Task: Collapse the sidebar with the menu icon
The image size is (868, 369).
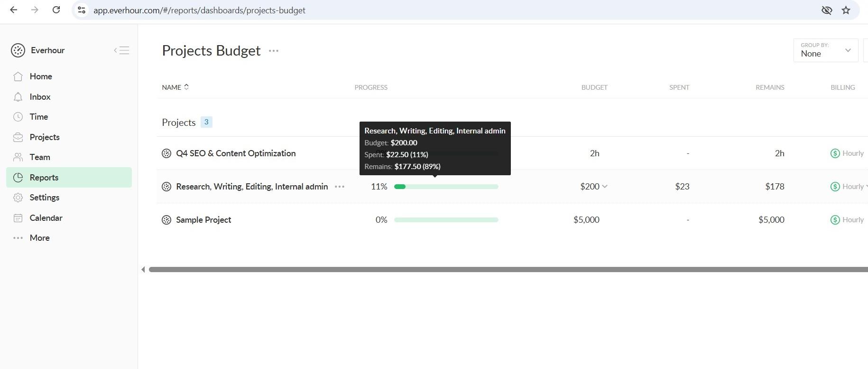Action: coord(121,50)
